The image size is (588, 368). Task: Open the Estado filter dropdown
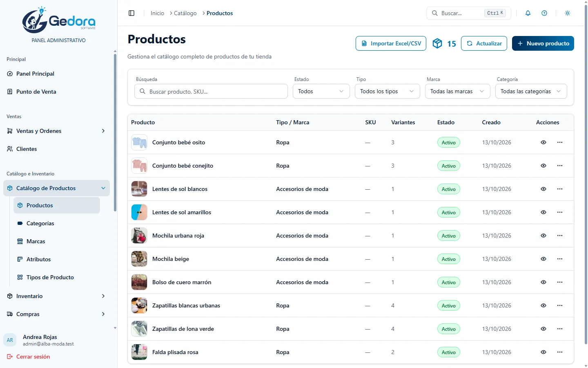(321, 91)
